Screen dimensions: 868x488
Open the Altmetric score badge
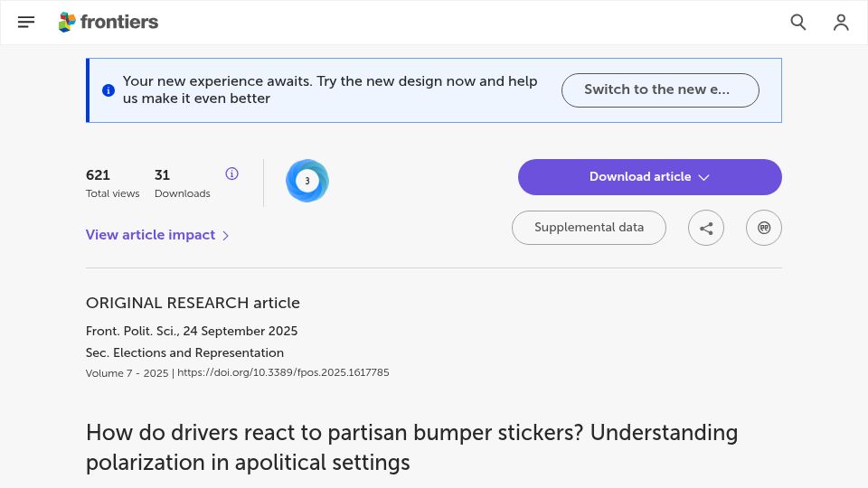(307, 181)
